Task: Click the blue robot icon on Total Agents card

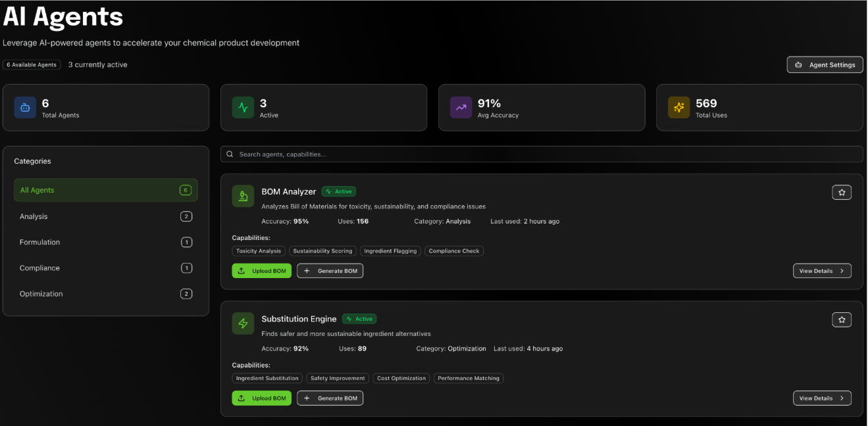Action: pos(25,107)
